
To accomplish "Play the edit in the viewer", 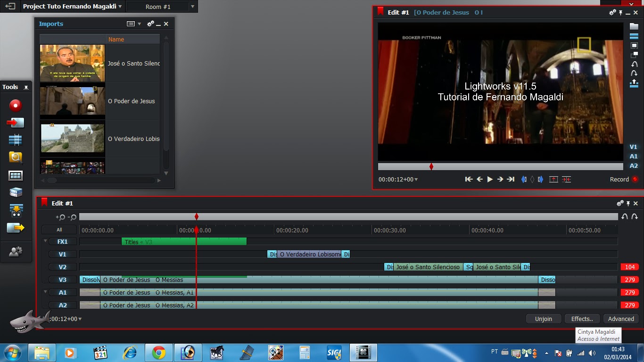I will point(490,179).
